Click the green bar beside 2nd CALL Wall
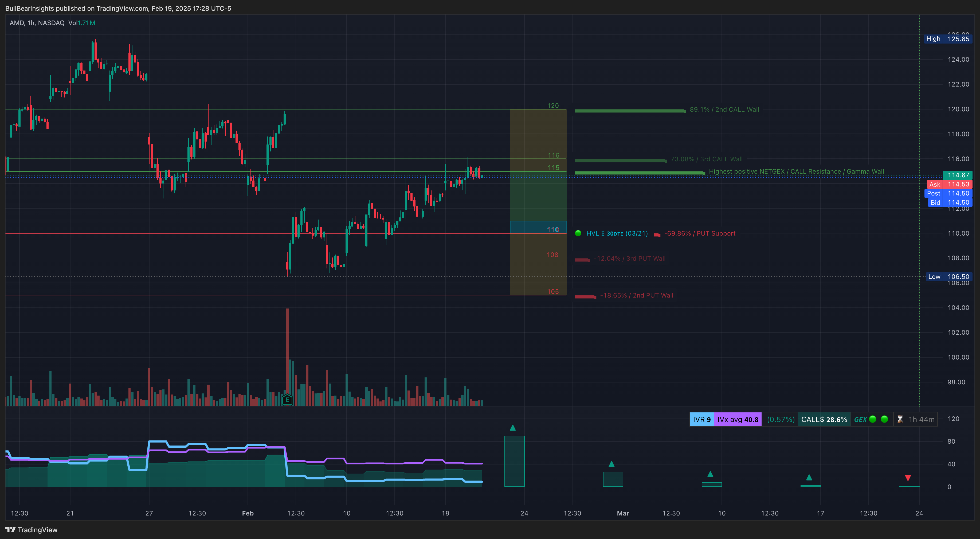The image size is (980, 539). click(630, 111)
